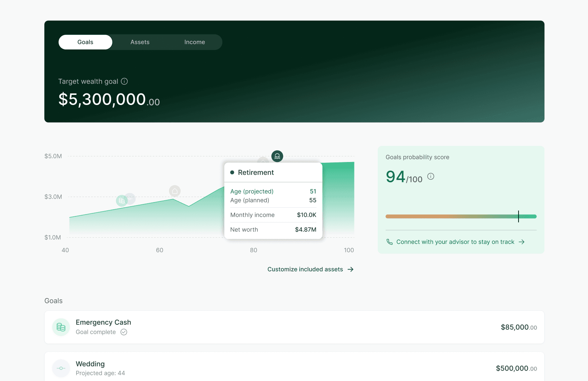Click info icon beside 94/100 score
This screenshot has width=588, height=381.
coord(431,176)
